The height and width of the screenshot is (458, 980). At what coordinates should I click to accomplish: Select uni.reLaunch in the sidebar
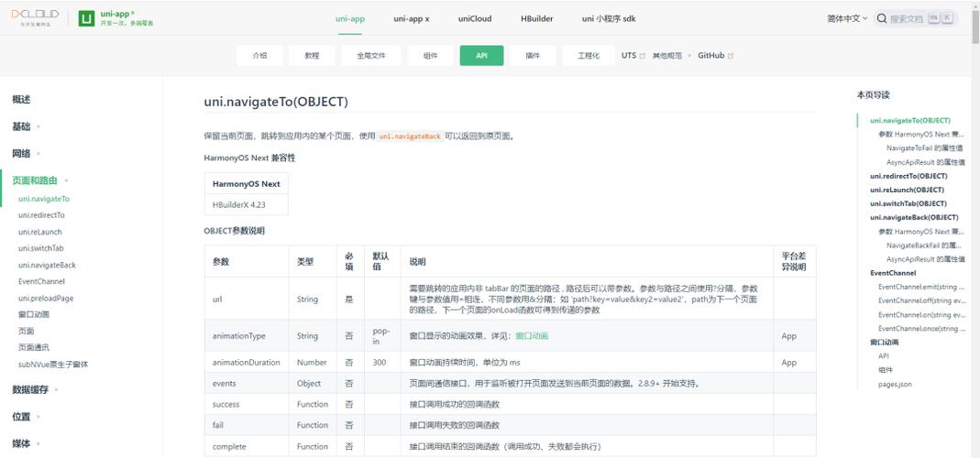coord(40,232)
